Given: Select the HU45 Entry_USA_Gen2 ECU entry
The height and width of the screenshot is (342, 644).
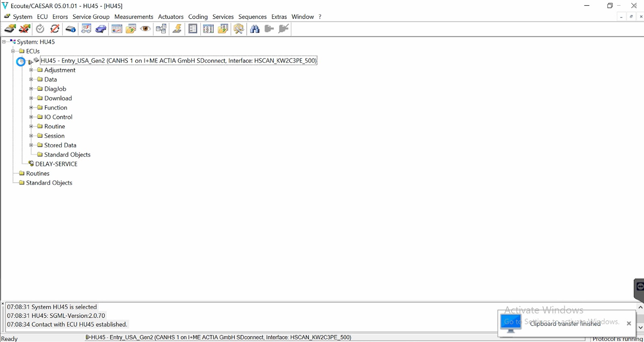Looking at the screenshot, I should tap(178, 61).
